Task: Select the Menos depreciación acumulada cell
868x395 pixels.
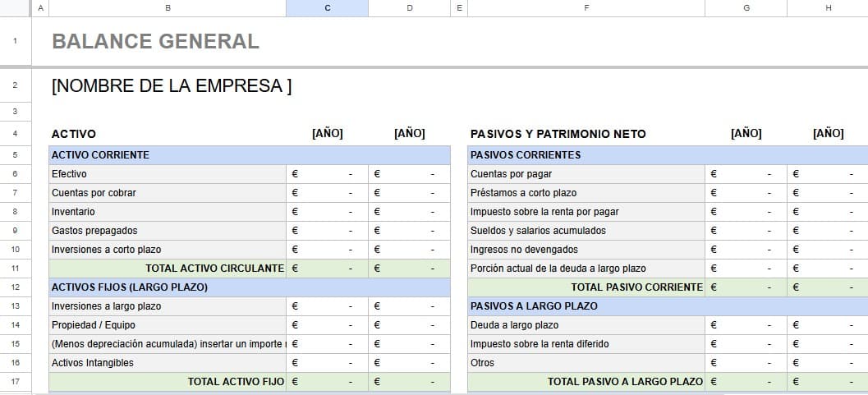Action: [168, 343]
